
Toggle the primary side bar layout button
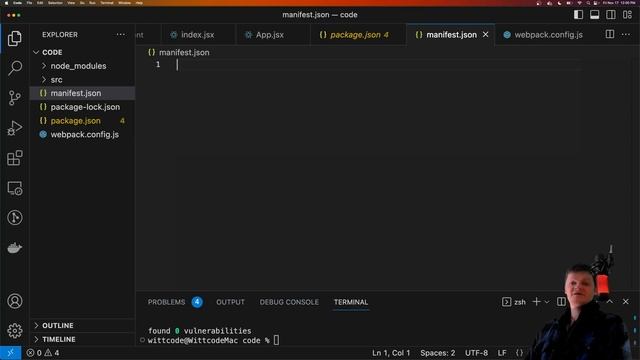pyautogui.click(x=578, y=15)
